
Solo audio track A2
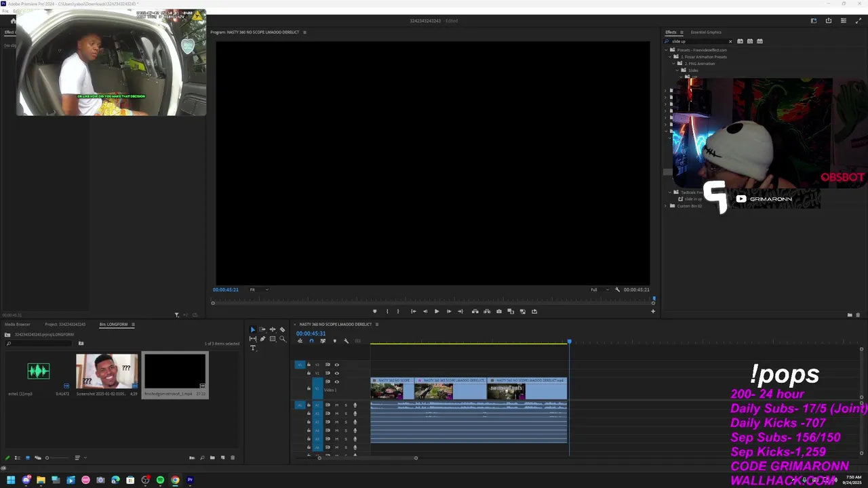(345, 413)
